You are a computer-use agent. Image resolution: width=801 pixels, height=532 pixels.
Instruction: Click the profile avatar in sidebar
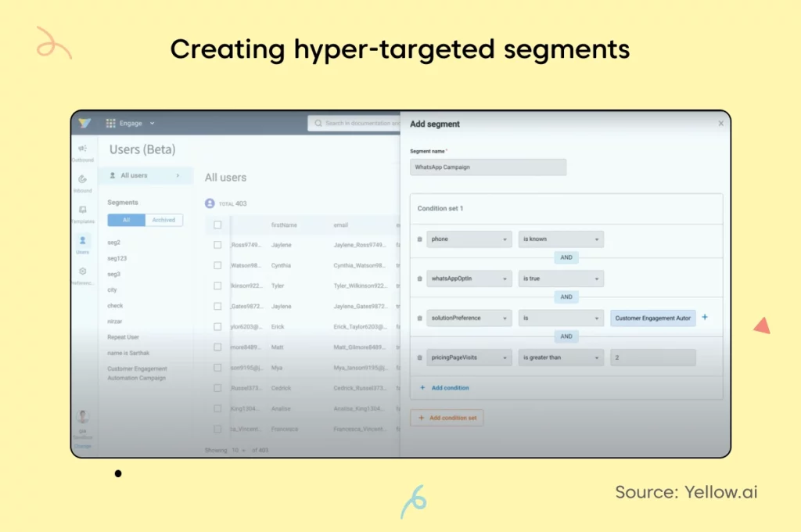pos(82,416)
